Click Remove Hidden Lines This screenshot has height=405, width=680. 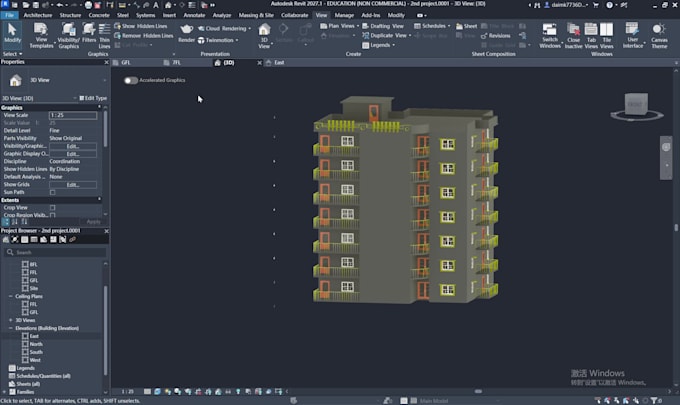(144, 36)
